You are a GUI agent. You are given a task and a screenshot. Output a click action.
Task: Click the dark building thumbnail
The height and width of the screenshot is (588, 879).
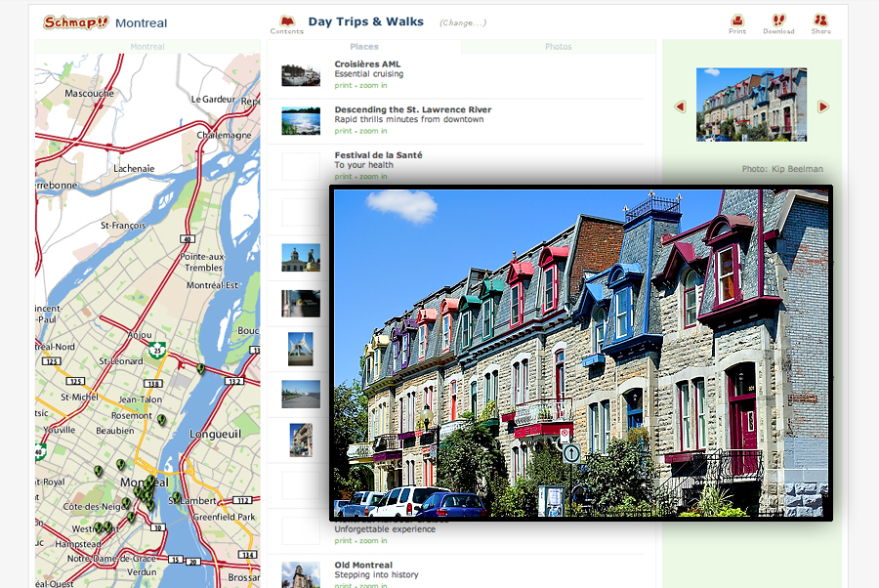click(x=301, y=303)
